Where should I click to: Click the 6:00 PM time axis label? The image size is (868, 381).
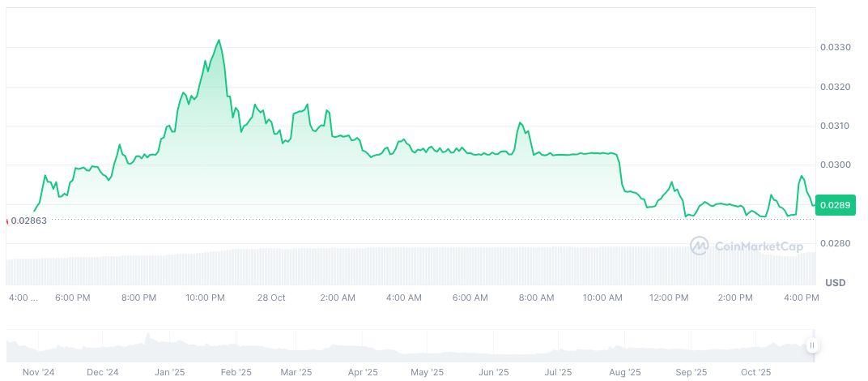coord(73,298)
